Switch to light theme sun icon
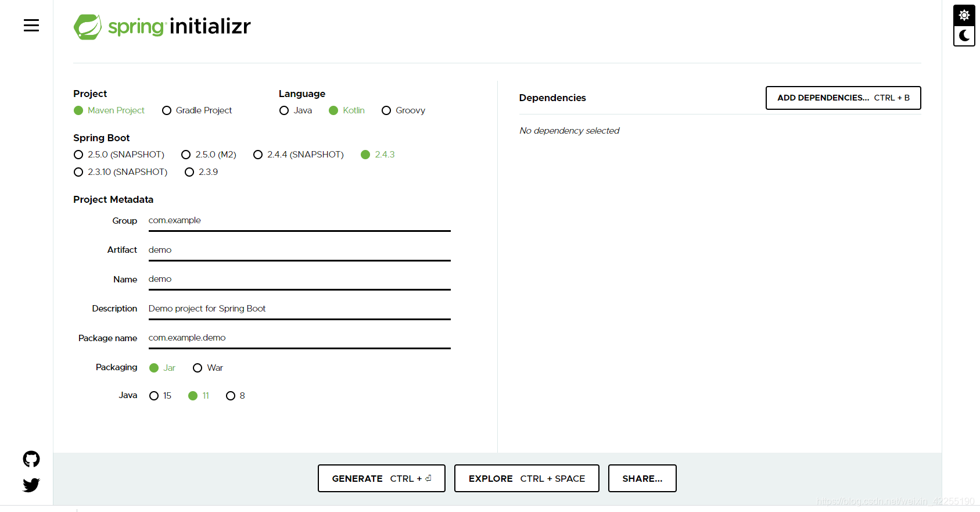 click(x=964, y=15)
